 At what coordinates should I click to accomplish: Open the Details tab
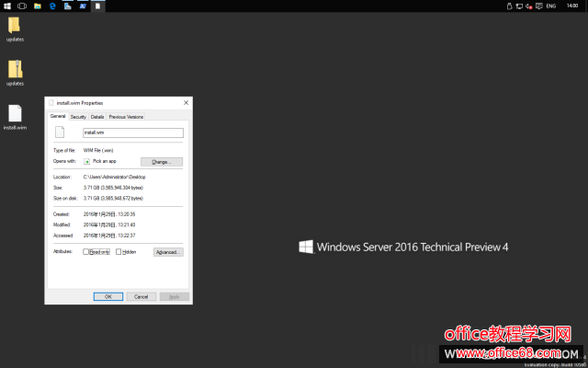[97, 117]
